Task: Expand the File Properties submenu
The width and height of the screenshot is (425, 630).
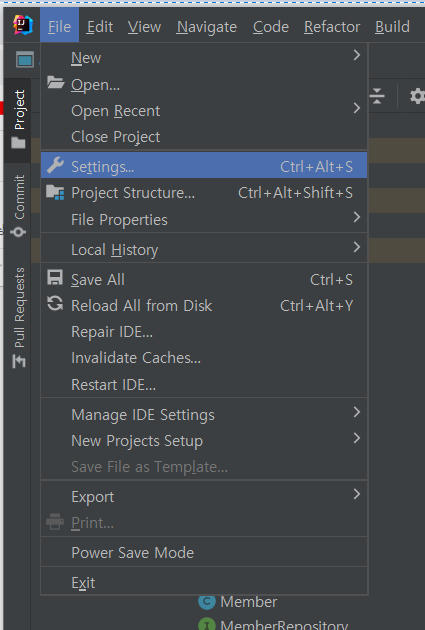Action: point(204,219)
